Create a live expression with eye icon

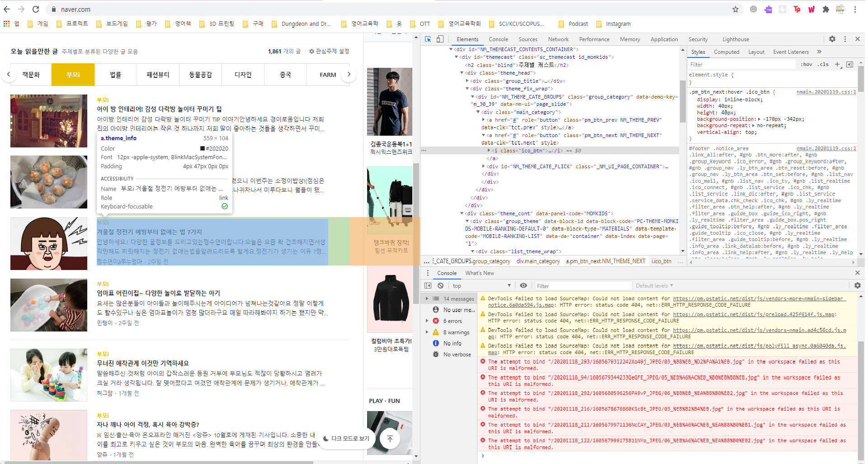[x=524, y=285]
